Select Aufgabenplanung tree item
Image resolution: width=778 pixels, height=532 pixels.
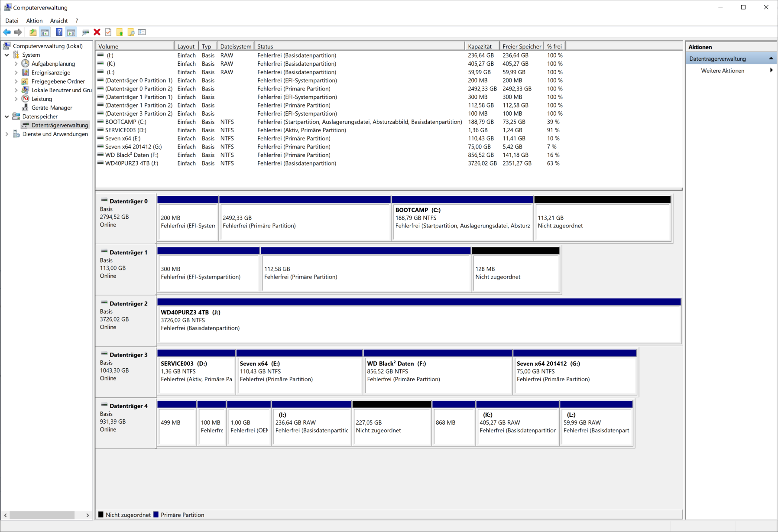click(x=53, y=64)
